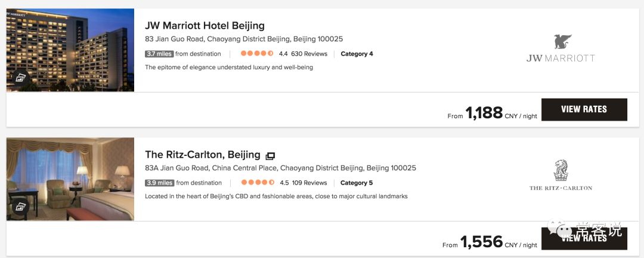Open Ritz-Carlton 109 Reviews link
This screenshot has height=258, width=644.
309,183
